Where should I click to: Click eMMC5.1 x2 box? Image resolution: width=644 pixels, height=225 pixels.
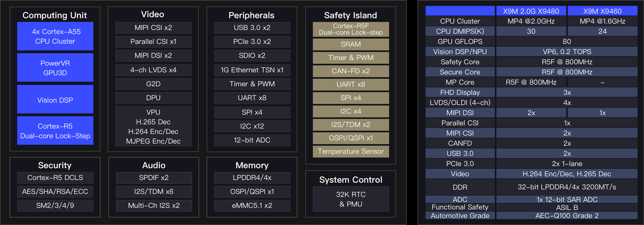252,206
